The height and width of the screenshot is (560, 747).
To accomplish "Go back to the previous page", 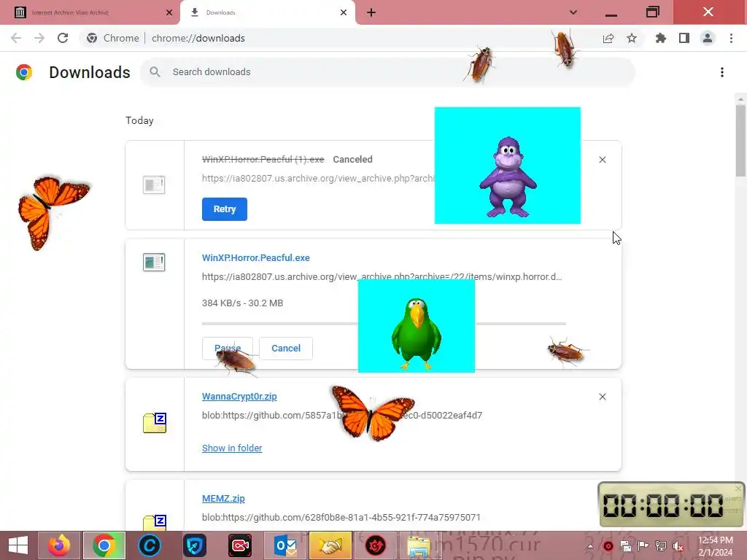I will pos(16,38).
